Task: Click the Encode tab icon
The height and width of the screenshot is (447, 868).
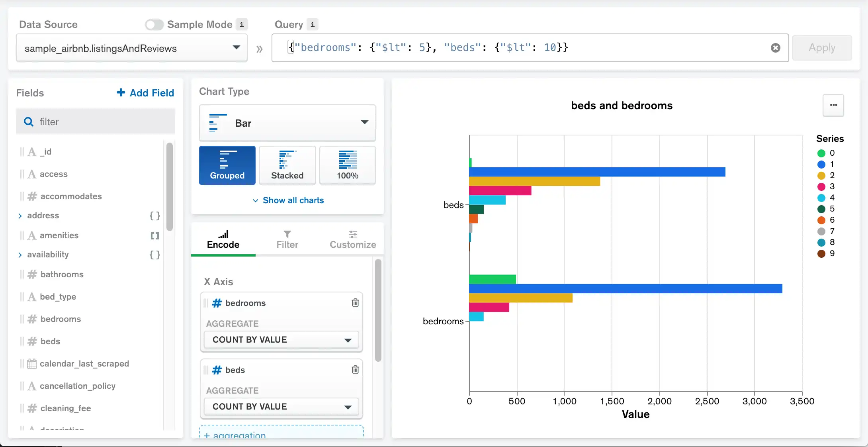Action: [x=223, y=233]
